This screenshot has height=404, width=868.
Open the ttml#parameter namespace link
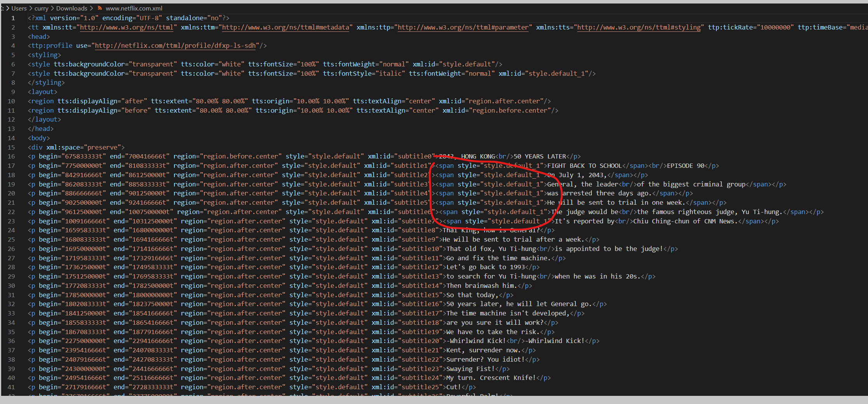(462, 27)
